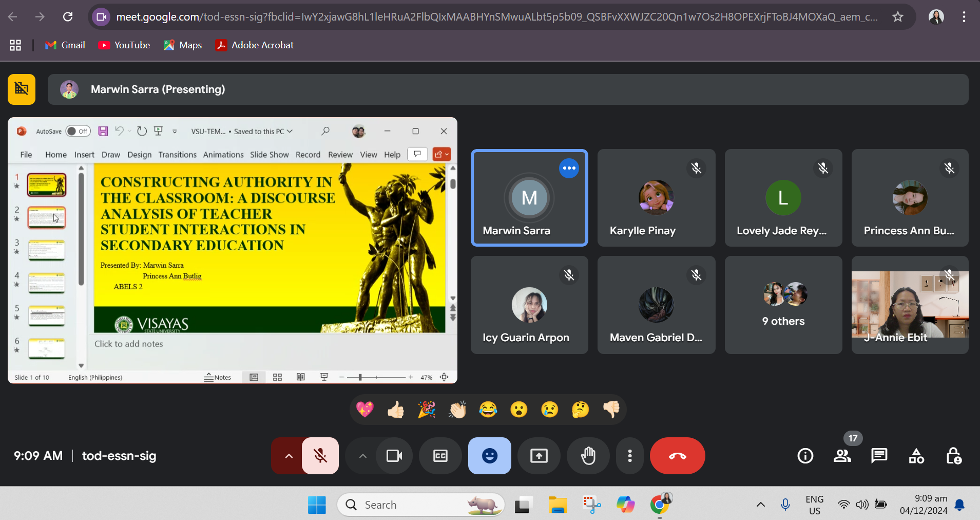Open Gmail bookmark in bookmarks bar
This screenshot has width=980, height=520.
tap(65, 45)
